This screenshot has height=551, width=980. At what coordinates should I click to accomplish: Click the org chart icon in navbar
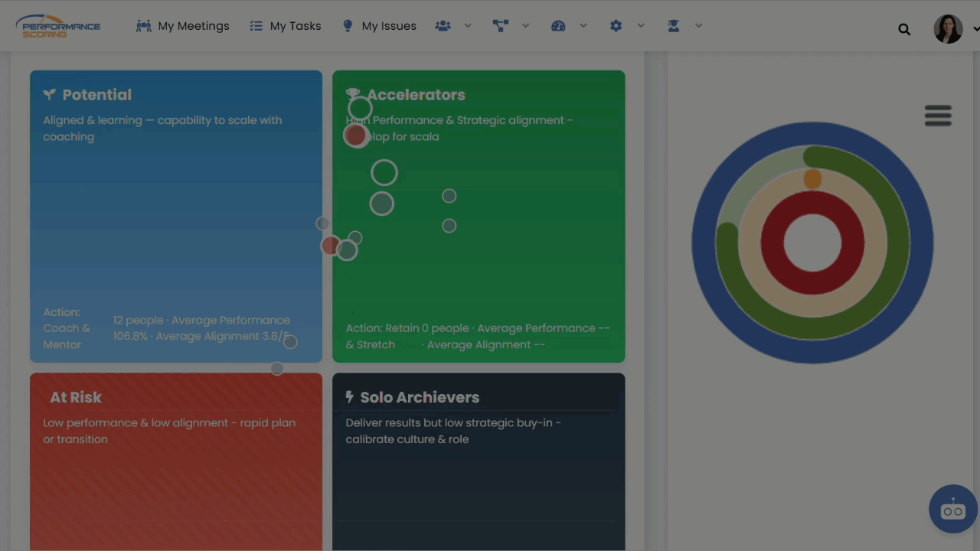[x=501, y=26]
